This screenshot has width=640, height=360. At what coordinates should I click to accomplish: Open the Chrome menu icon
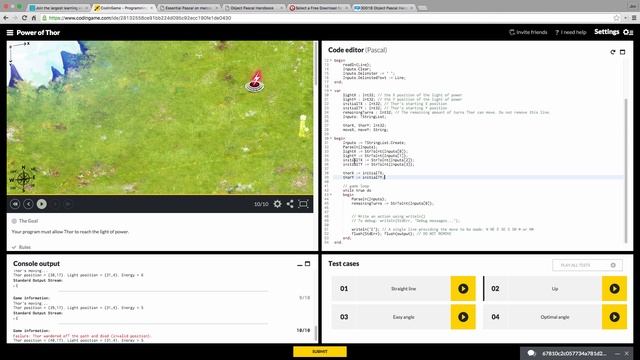click(x=634, y=18)
